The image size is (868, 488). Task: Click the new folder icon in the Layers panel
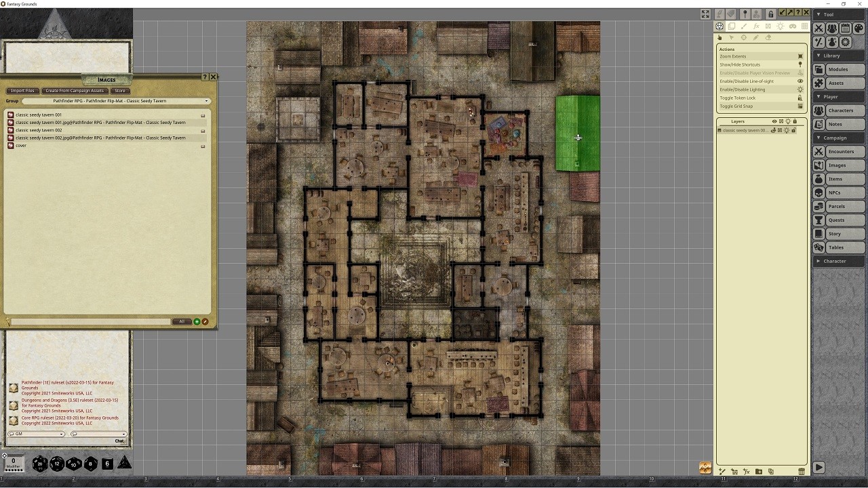point(759,471)
